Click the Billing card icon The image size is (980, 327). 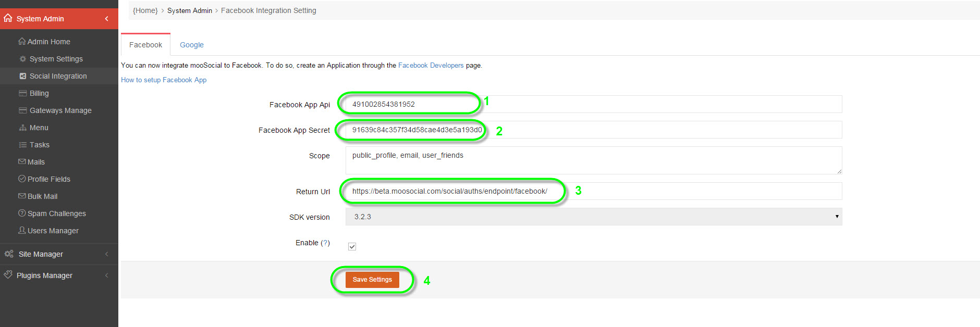point(22,93)
